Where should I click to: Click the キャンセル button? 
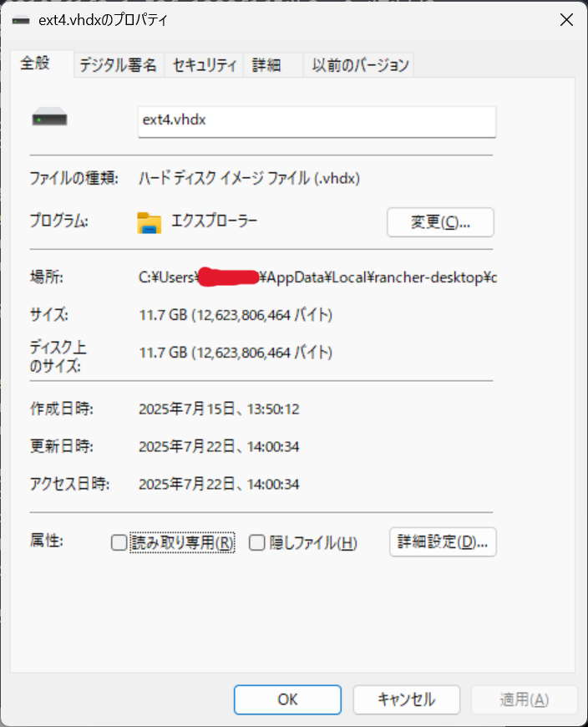point(407,699)
